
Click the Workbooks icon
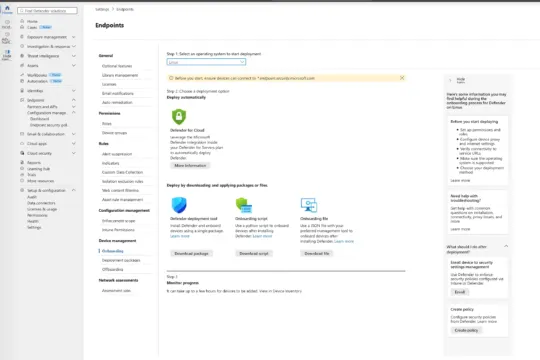(x=22, y=75)
